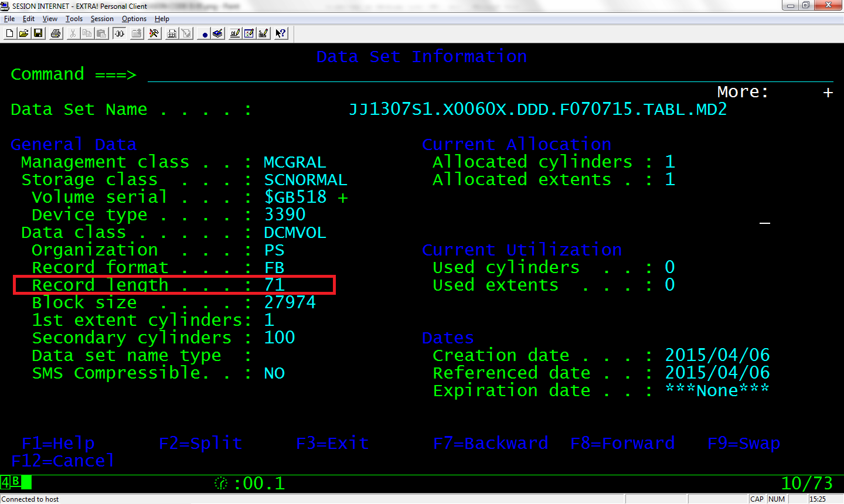The width and height of the screenshot is (844, 504).
Task: Activate the context-sensitive Help pointer icon
Action: (x=281, y=33)
